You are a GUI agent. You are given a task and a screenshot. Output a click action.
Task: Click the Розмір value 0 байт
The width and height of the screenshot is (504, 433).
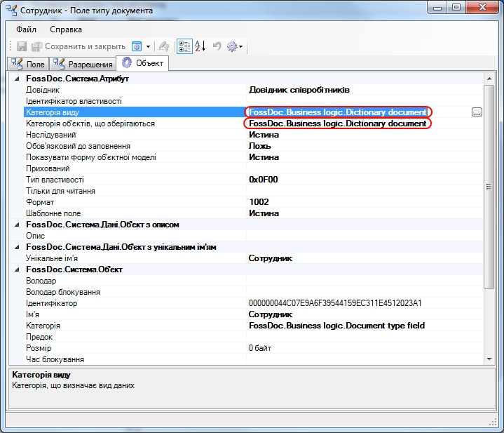(260, 348)
